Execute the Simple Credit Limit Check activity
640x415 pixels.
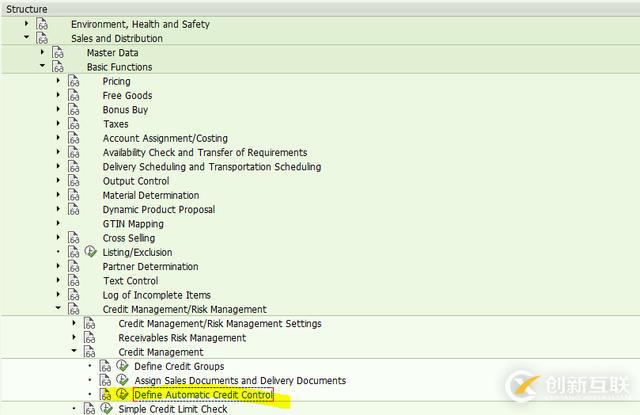(106, 408)
